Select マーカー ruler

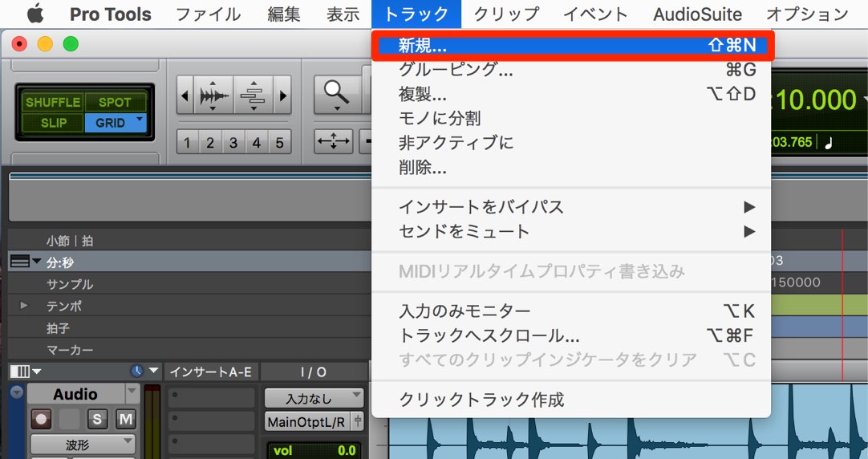(x=70, y=350)
